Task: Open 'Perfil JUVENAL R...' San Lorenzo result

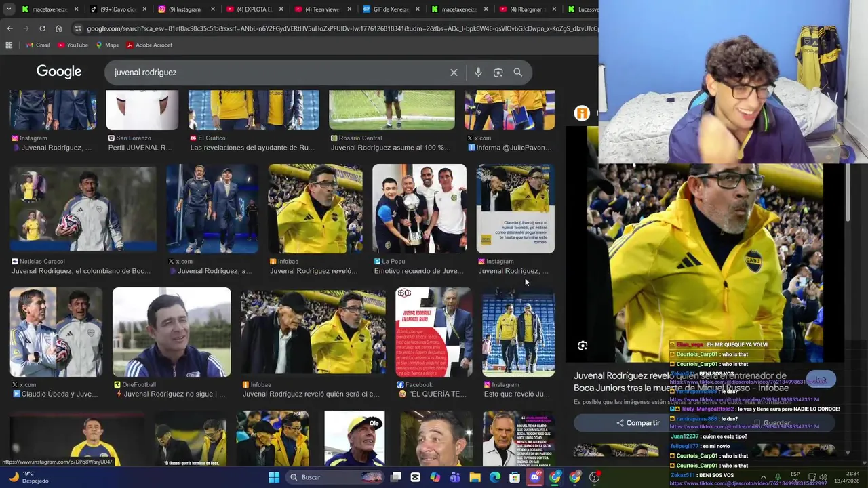Action: (x=140, y=148)
